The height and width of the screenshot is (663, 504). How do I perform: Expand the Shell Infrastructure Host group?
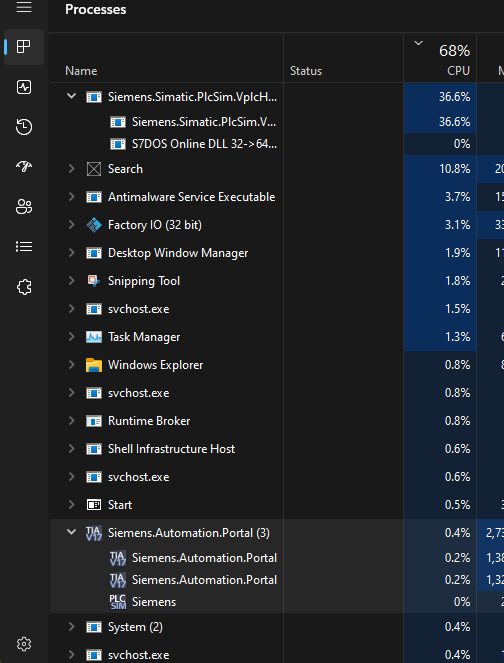point(71,449)
